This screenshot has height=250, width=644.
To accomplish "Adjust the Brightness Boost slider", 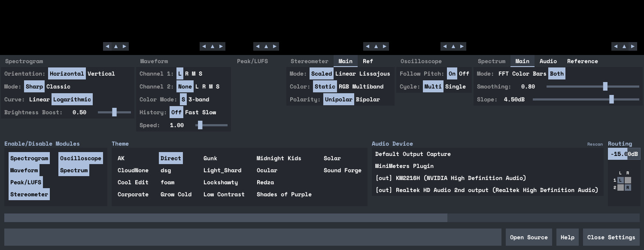I will point(114,112).
